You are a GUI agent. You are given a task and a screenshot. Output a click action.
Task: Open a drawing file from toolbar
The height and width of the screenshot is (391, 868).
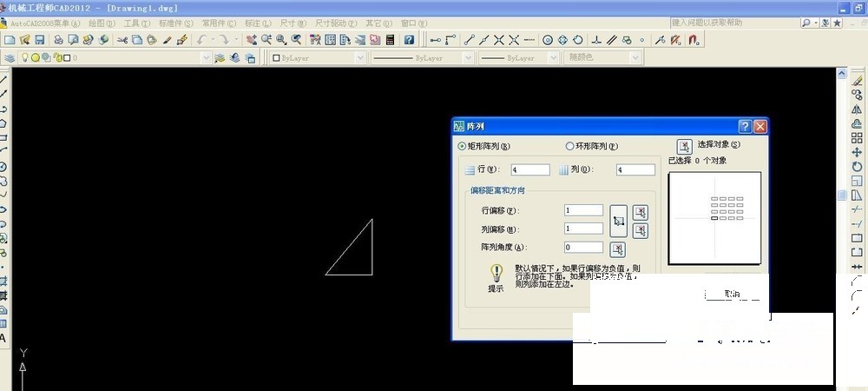point(24,40)
